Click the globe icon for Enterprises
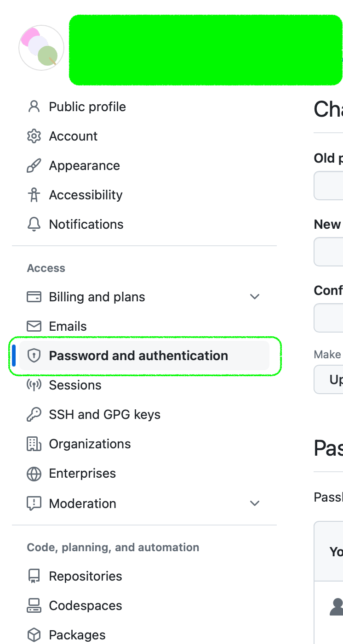343x644 pixels. (34, 474)
